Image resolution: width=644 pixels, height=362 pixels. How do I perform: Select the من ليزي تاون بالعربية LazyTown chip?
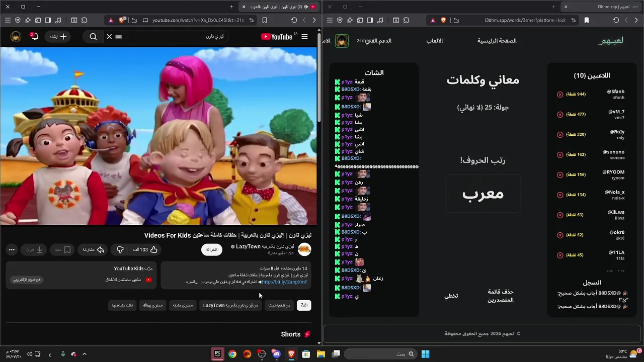(230, 305)
